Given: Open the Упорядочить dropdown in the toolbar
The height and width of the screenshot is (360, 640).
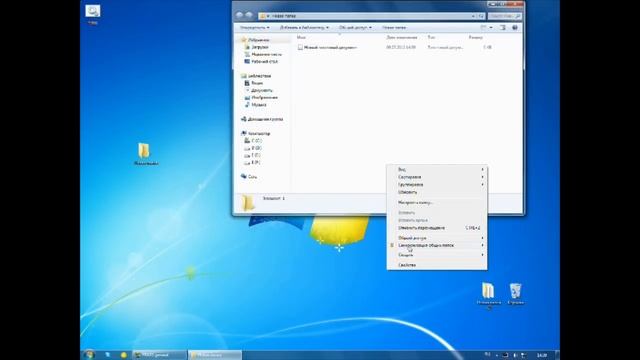Looking at the screenshot, I should (x=254, y=27).
